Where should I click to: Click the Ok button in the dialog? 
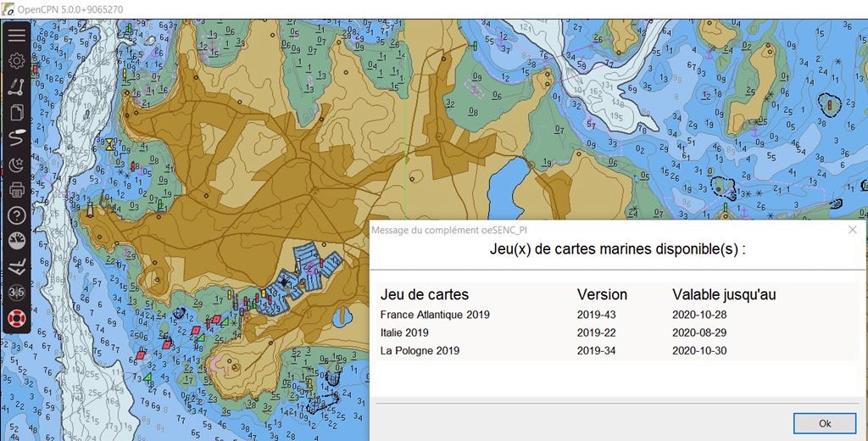824,423
